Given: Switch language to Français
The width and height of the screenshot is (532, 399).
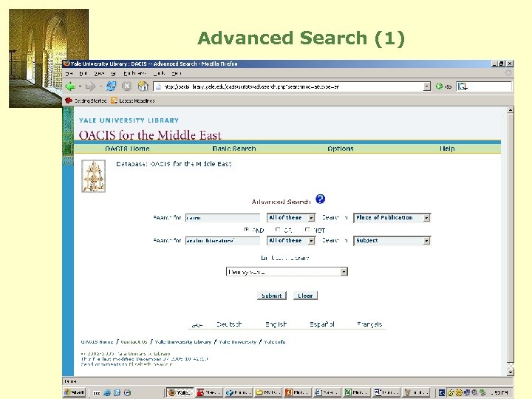Looking at the screenshot, I should coord(369,324).
